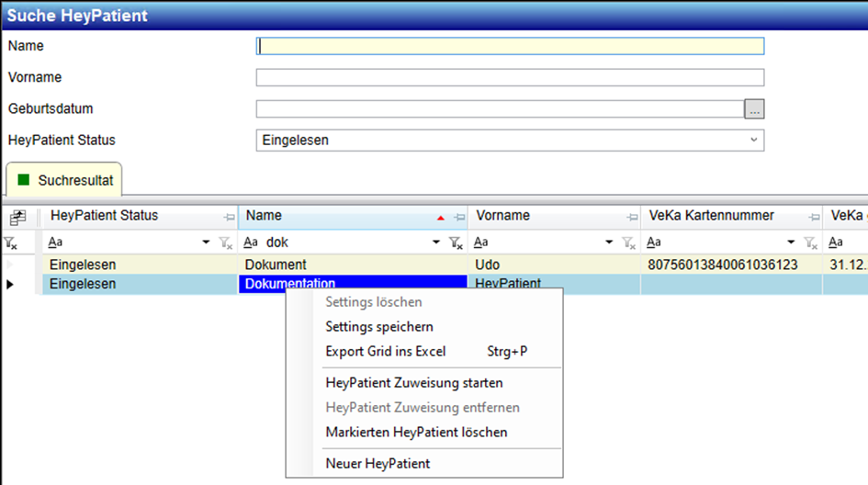The image size is (868, 485).
Task: Open the HeyPatient Status filter value dropdown
Action: (x=206, y=242)
